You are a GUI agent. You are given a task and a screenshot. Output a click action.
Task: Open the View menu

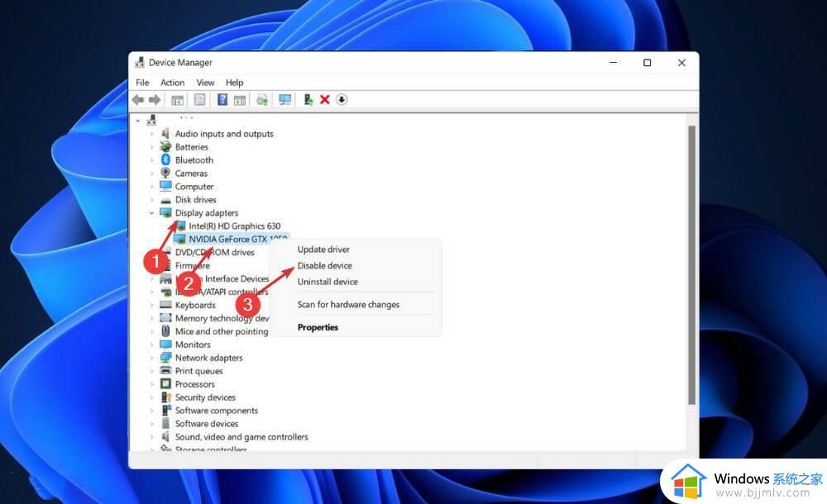click(205, 83)
